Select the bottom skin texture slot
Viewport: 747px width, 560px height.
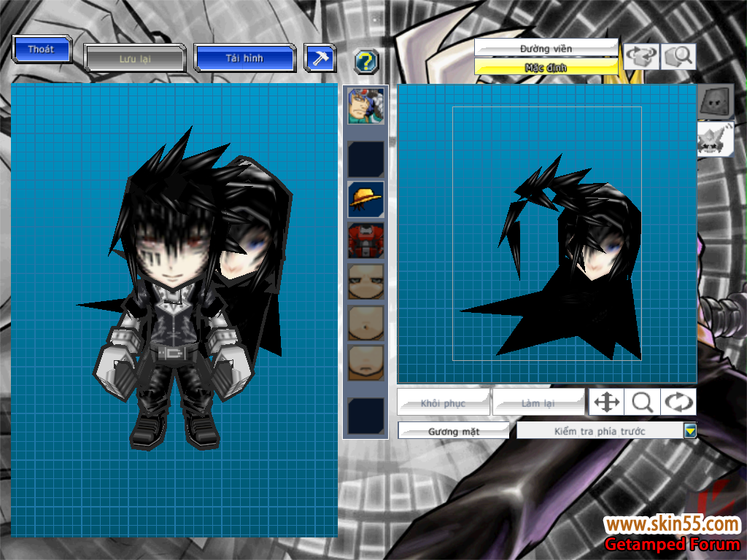366,363
